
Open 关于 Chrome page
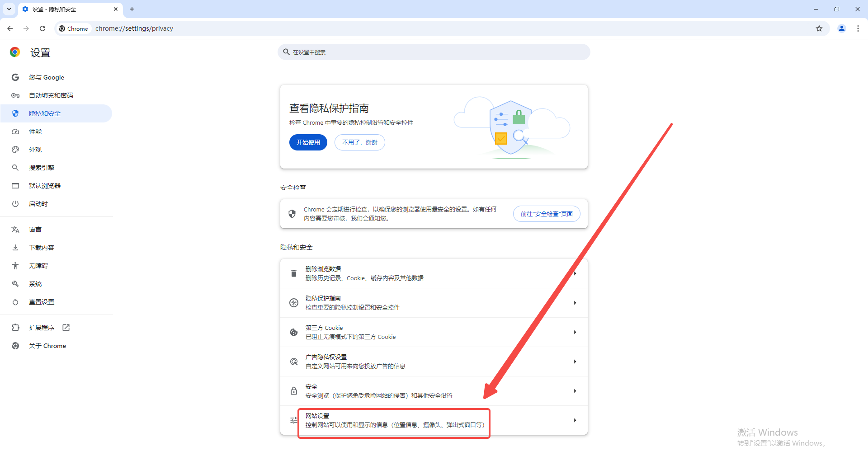click(56, 346)
